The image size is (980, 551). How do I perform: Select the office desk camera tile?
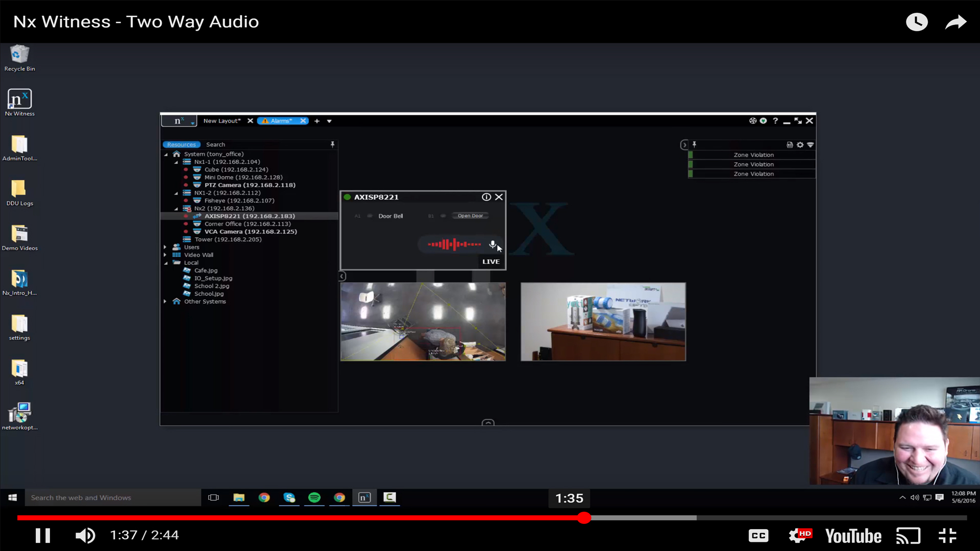point(603,322)
